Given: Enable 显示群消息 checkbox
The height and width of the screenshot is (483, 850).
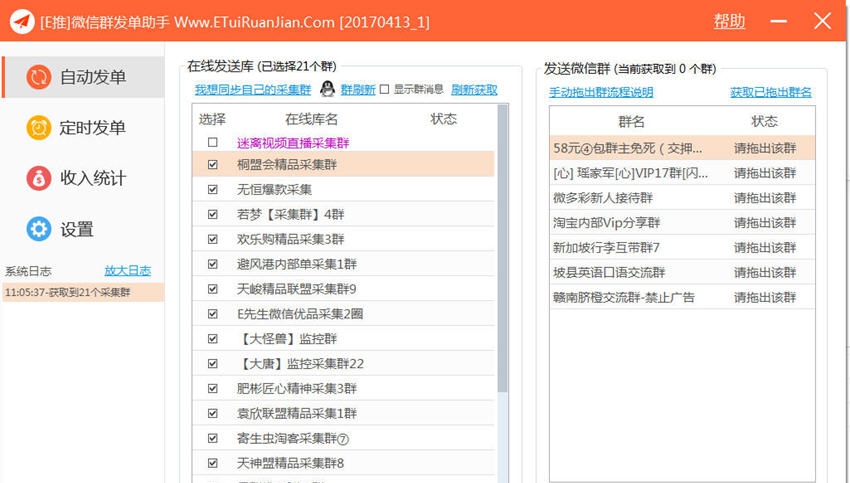Looking at the screenshot, I should (x=384, y=89).
